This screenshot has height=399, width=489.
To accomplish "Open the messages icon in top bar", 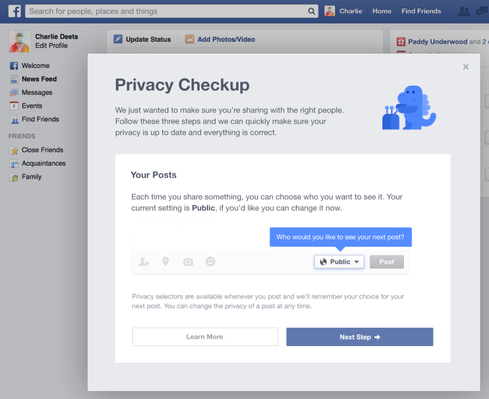I will click(x=482, y=11).
